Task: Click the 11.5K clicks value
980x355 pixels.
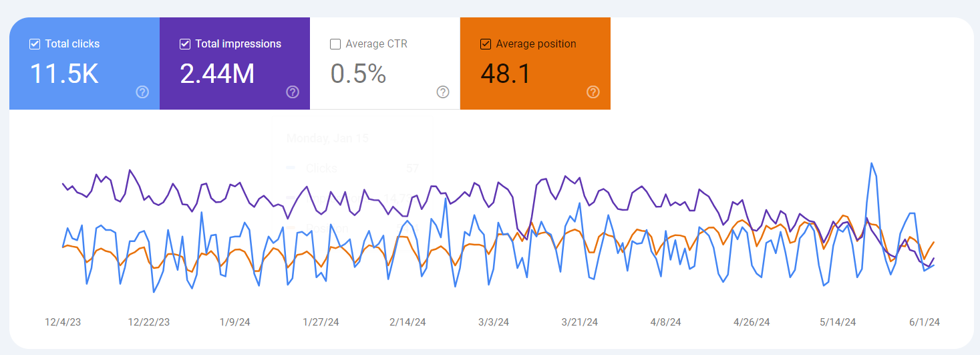Action: 64,74
